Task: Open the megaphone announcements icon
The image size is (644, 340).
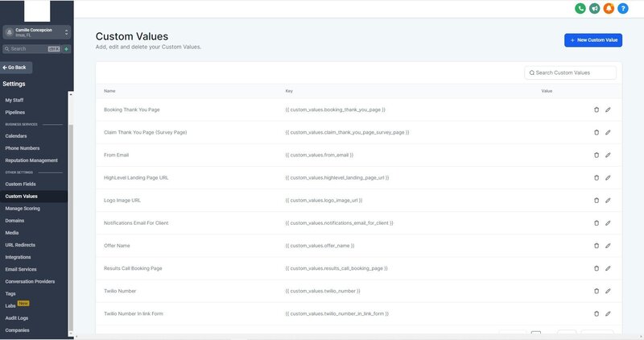Action: point(594,8)
